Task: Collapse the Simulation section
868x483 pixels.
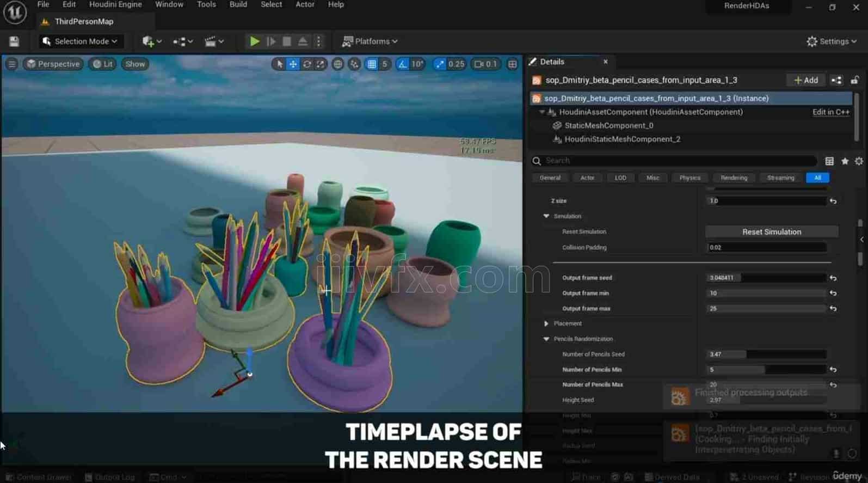Action: coord(546,217)
